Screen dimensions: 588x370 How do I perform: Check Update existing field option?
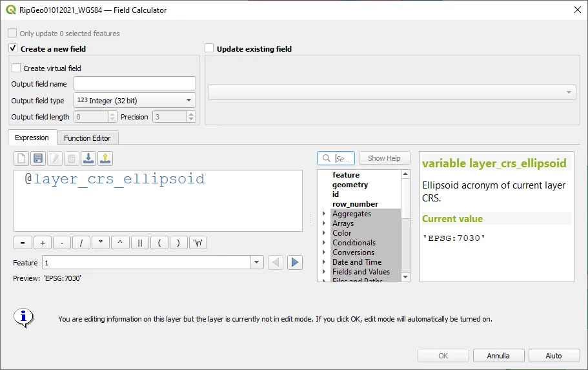[x=209, y=48]
